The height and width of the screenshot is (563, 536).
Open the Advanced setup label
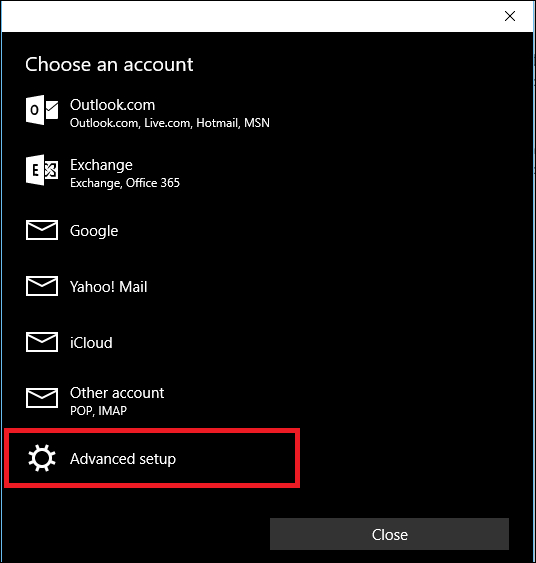pyautogui.click(x=123, y=459)
